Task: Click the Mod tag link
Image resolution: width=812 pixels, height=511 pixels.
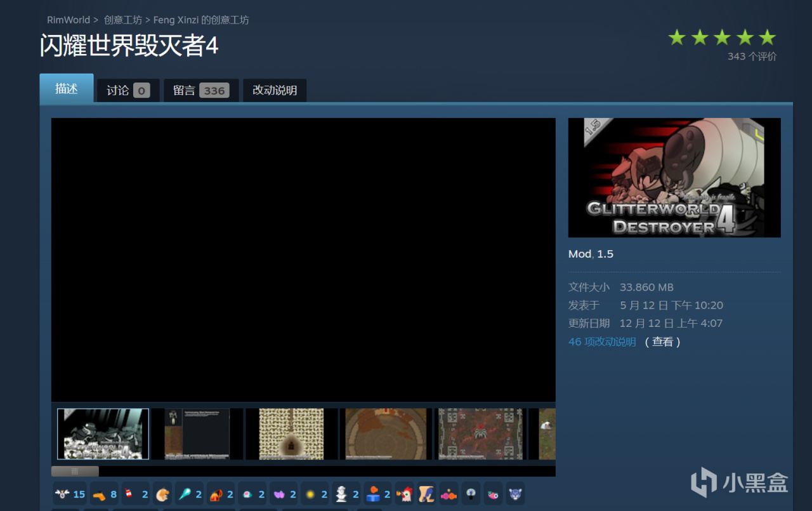Action: (x=580, y=254)
